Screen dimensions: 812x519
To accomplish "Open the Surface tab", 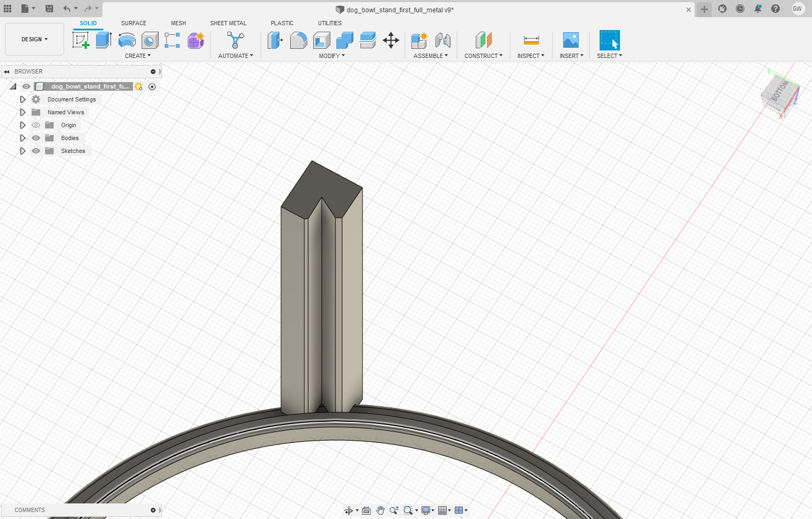I will click(x=134, y=23).
